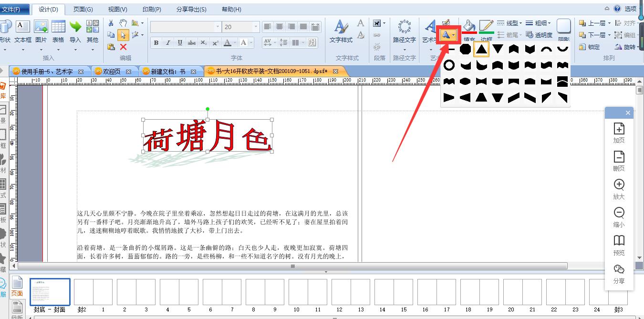Toggle italic formatting
This screenshot has width=644, height=319.
168,42
